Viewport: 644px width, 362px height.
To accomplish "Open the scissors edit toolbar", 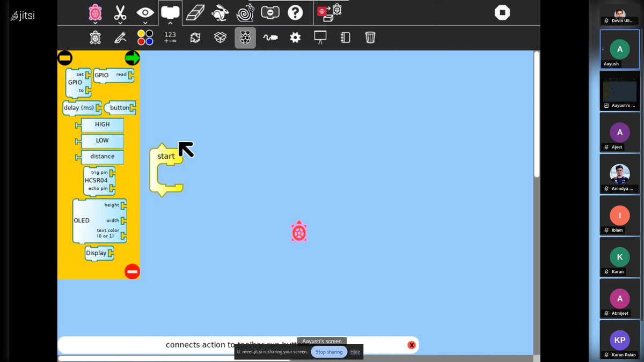I will pyautogui.click(x=120, y=12).
